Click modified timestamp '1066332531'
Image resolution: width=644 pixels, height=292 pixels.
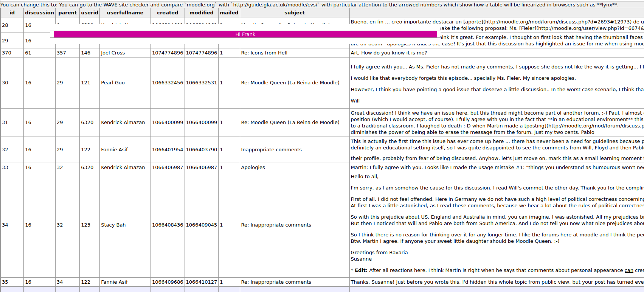pyautogui.click(x=202, y=82)
